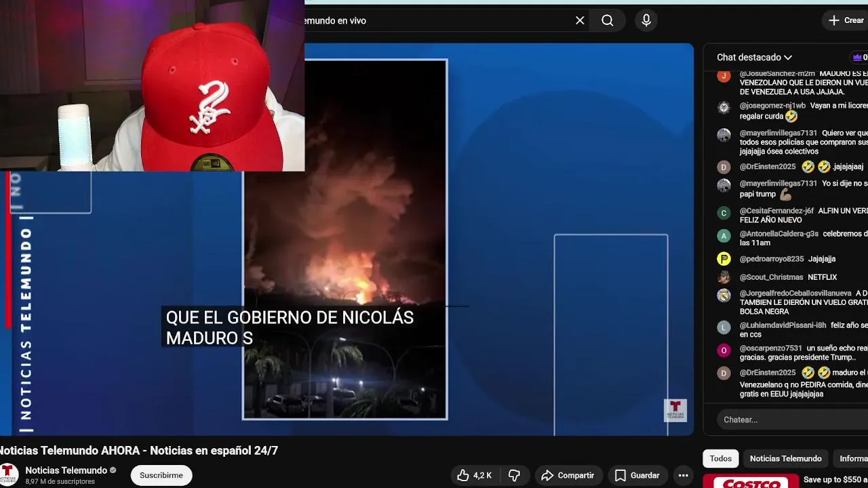Clear the search box with the X icon
The width and height of the screenshot is (868, 488).
click(x=580, y=20)
